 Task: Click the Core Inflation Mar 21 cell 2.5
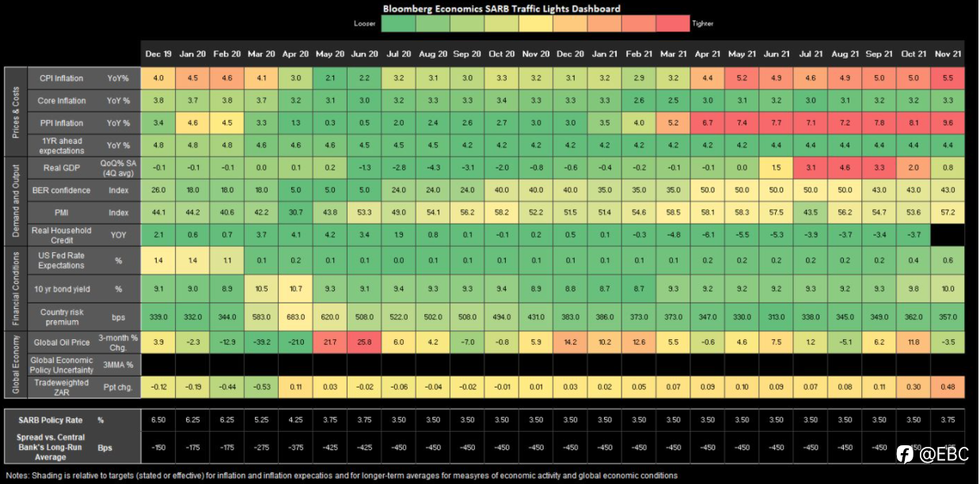click(673, 100)
